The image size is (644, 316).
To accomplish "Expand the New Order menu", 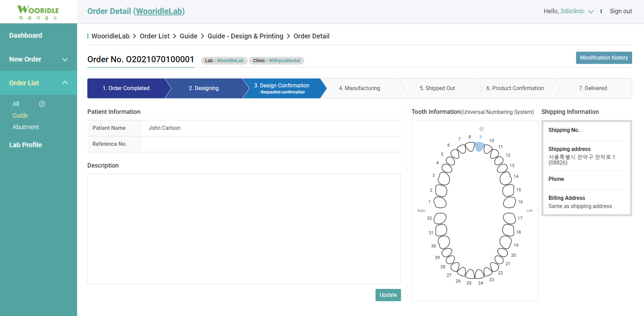I will [x=65, y=59].
